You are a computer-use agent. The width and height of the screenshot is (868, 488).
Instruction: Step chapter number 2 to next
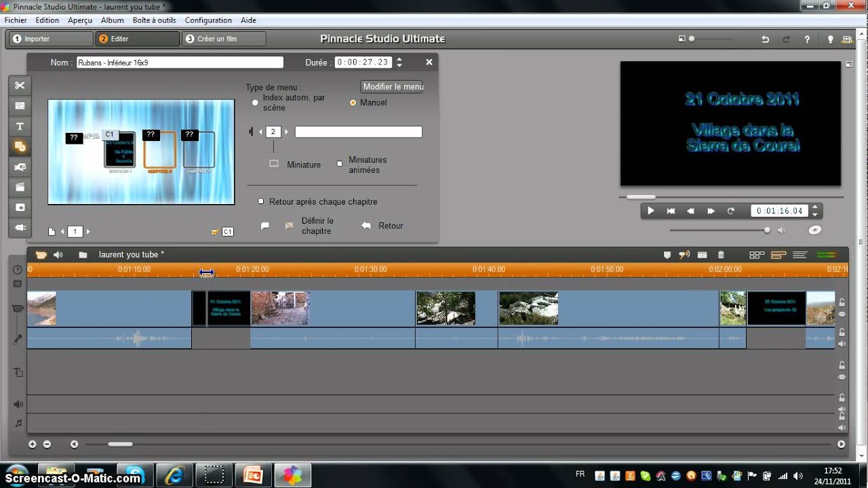(286, 132)
